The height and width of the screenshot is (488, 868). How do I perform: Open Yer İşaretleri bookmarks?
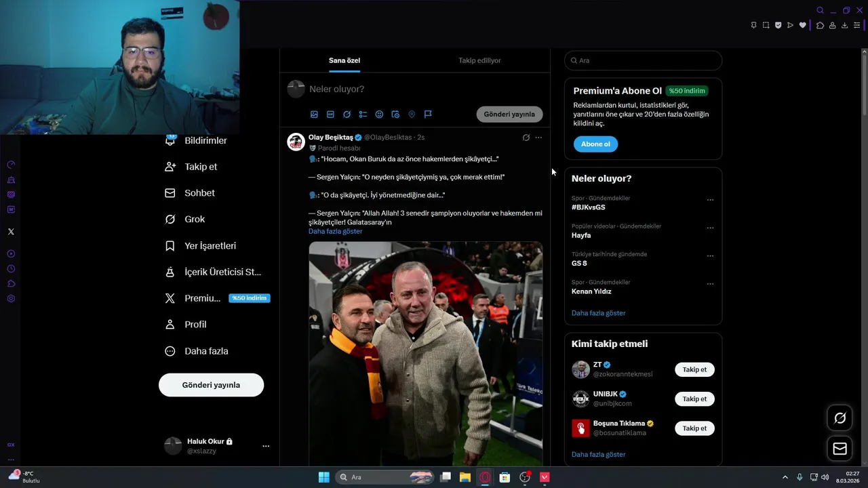(200, 246)
